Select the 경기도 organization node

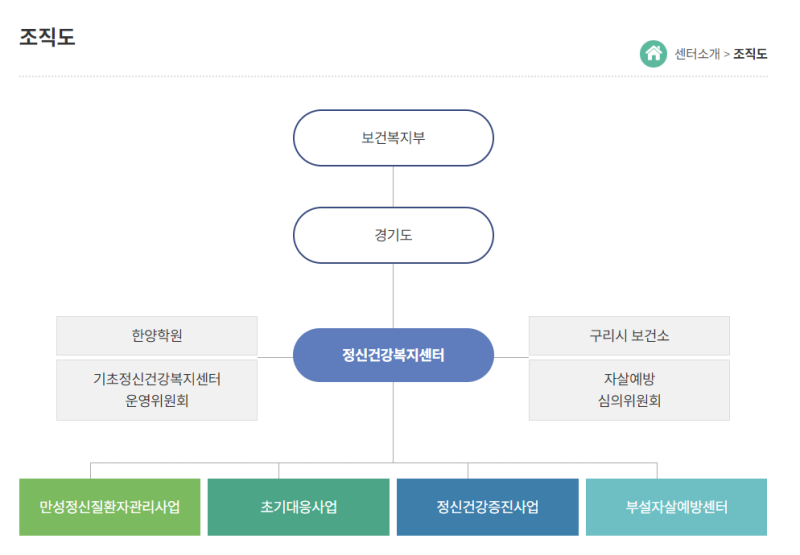[x=393, y=236]
